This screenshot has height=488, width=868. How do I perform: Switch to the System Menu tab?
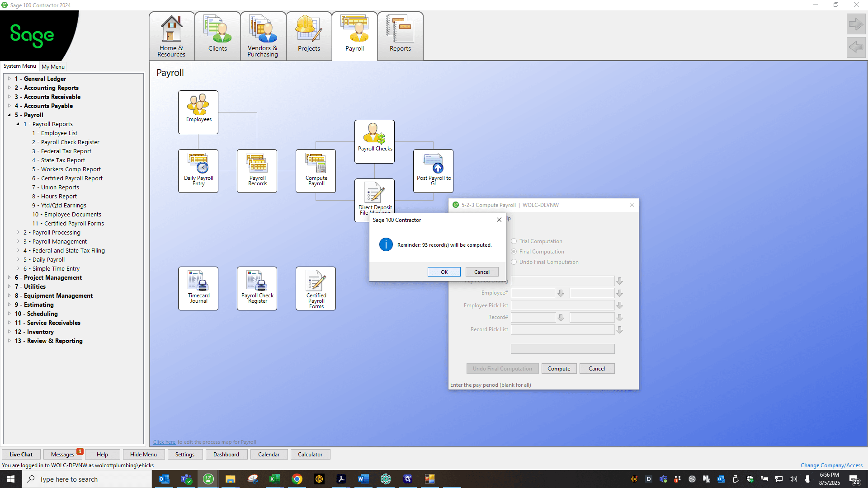20,66
